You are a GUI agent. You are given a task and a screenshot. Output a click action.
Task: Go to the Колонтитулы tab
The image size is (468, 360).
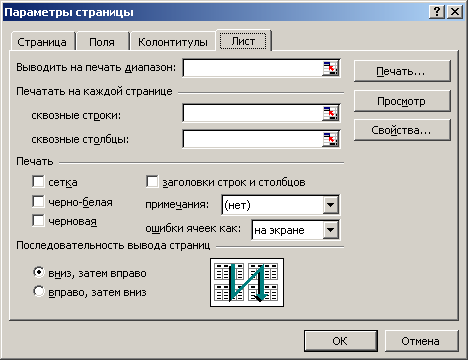173,42
